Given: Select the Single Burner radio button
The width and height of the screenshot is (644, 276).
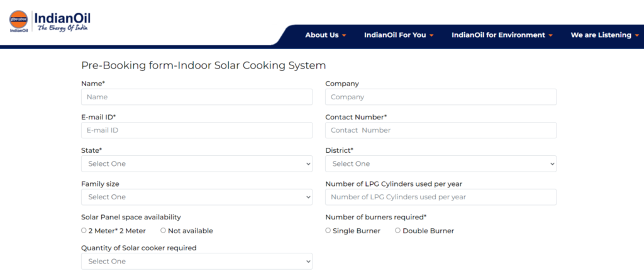Looking at the screenshot, I should [x=328, y=231].
